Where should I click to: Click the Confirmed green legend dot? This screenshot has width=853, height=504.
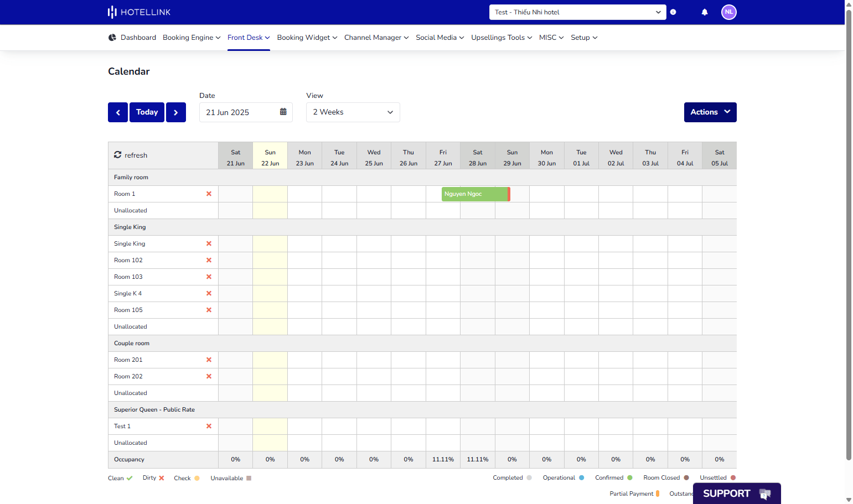tap(629, 477)
